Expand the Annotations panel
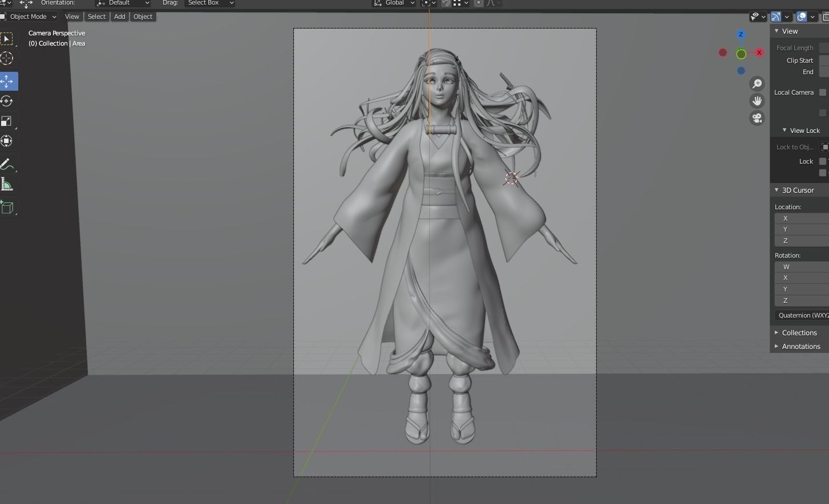829x504 pixels. tap(800, 346)
